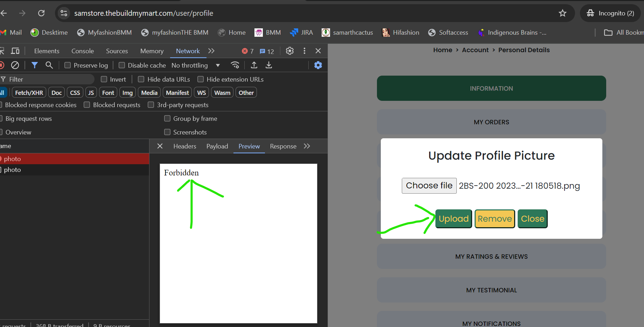Export HAR with the download icon
The image size is (644, 327).
(x=269, y=65)
